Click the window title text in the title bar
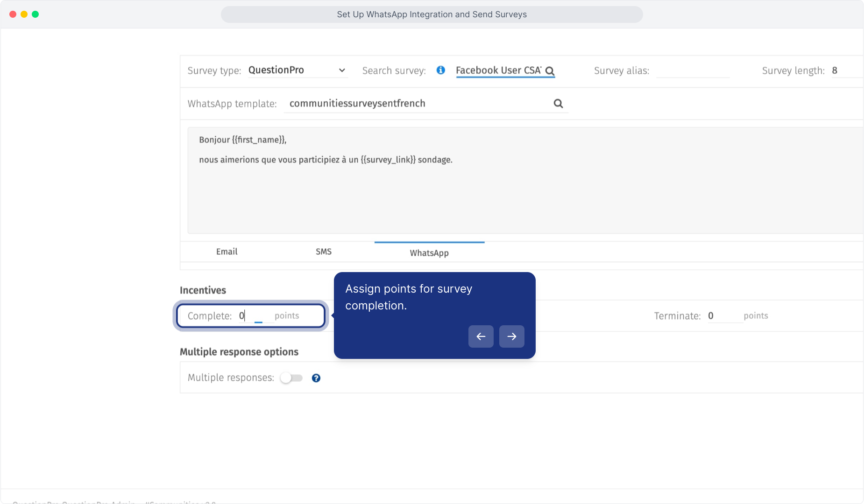The width and height of the screenshot is (864, 504). [432, 14]
